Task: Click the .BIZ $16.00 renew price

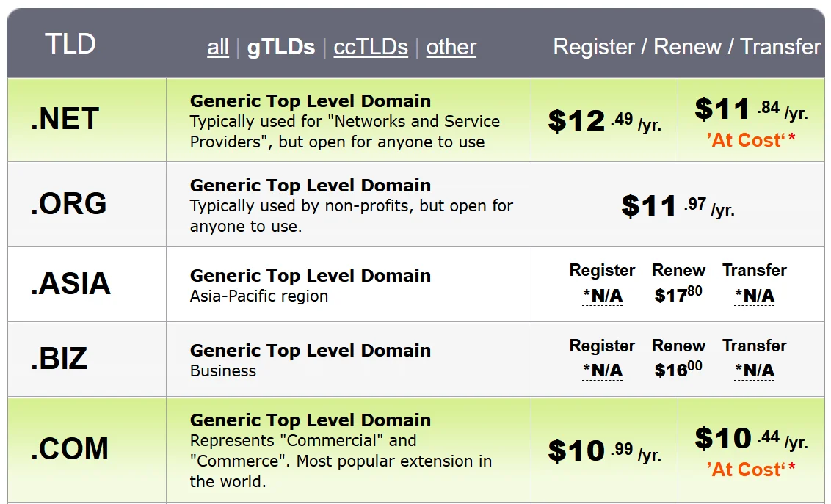Action: tap(678, 370)
